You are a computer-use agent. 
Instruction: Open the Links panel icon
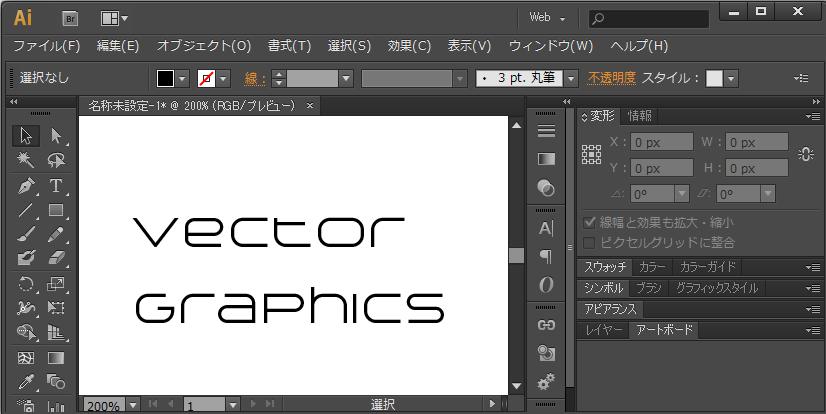click(546, 325)
